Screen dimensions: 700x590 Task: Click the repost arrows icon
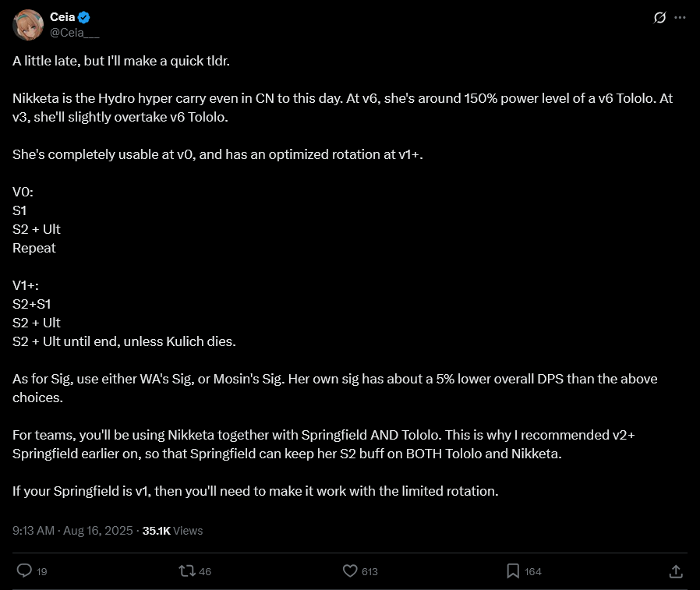tap(186, 571)
